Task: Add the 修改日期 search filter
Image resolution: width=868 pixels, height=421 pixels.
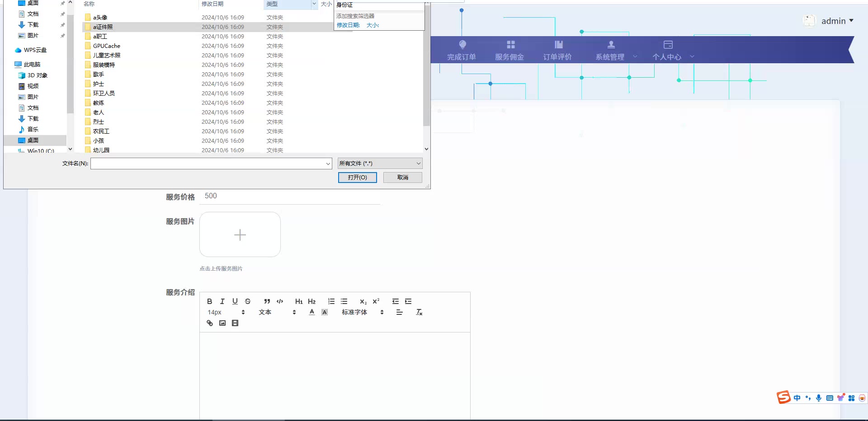Action: pos(348,25)
